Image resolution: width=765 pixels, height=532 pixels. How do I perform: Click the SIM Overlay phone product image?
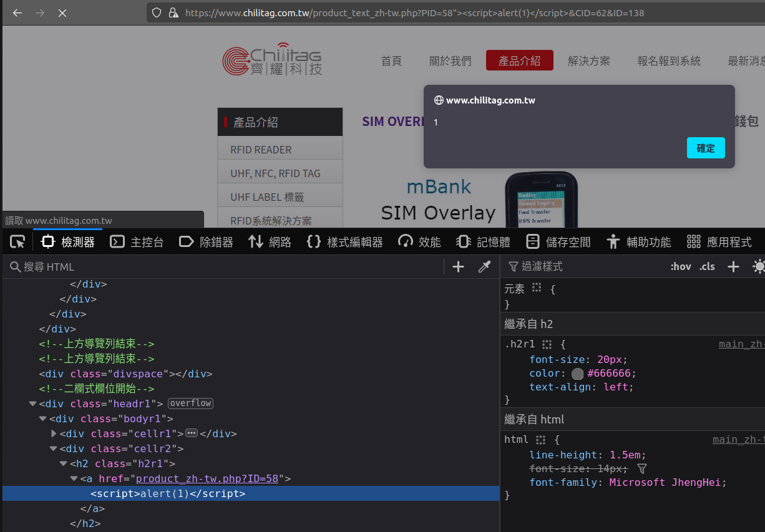click(x=541, y=200)
